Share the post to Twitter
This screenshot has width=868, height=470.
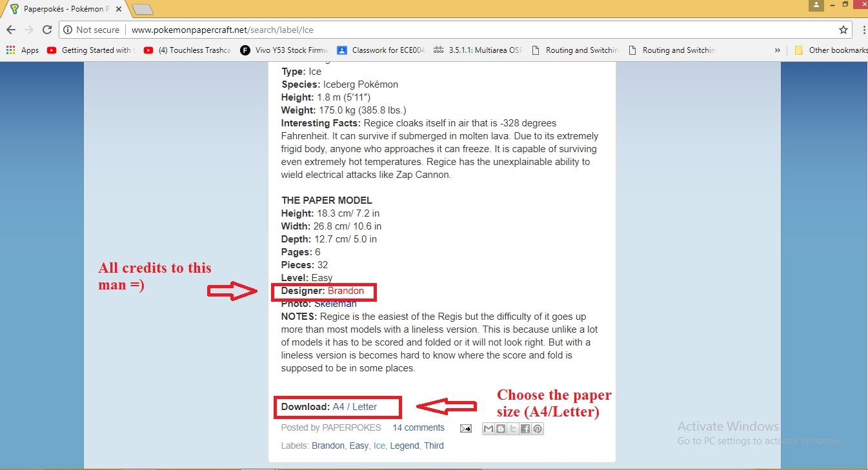513,429
